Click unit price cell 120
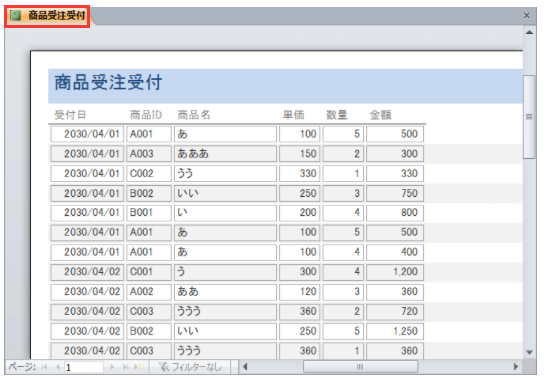Screen dimensions: 556x378 tap(300, 291)
